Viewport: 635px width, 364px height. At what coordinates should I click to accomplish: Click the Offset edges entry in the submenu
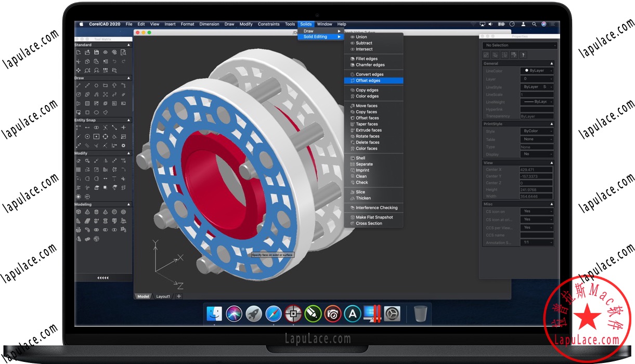pyautogui.click(x=369, y=81)
